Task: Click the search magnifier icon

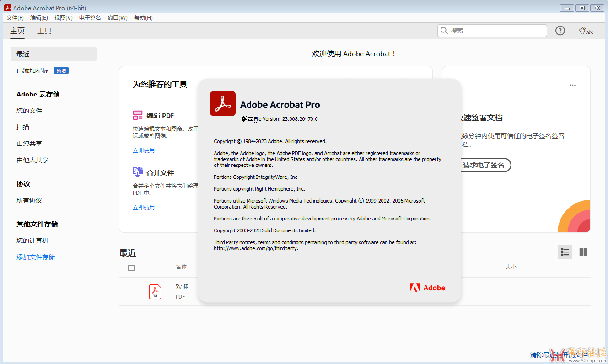Action: click(444, 31)
